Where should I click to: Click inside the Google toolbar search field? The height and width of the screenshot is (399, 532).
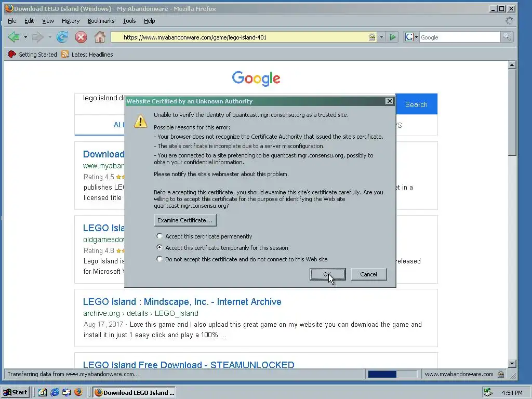point(459,37)
